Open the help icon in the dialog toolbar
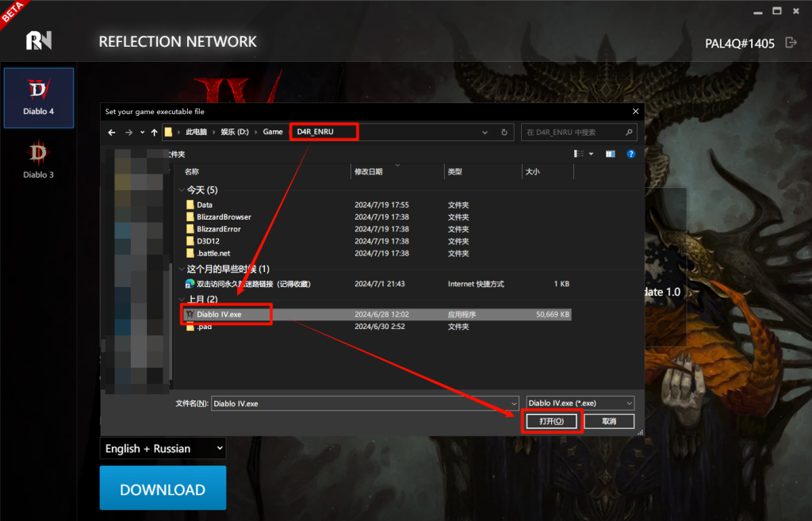Image resolution: width=812 pixels, height=521 pixels. click(630, 153)
